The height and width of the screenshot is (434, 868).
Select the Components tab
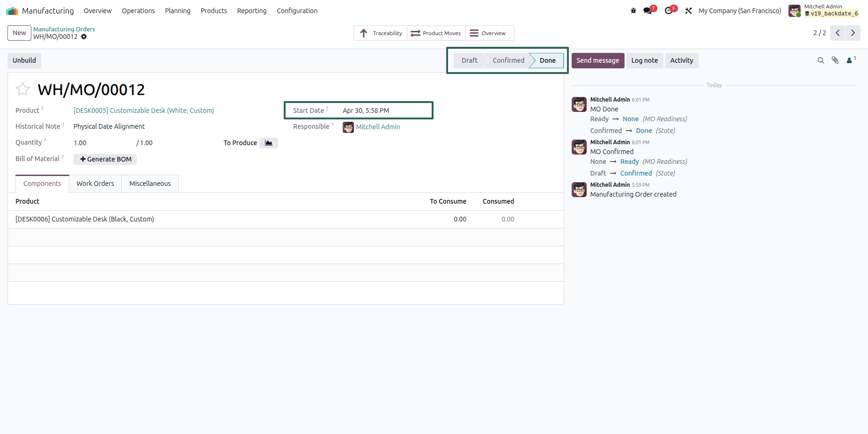[42, 184]
